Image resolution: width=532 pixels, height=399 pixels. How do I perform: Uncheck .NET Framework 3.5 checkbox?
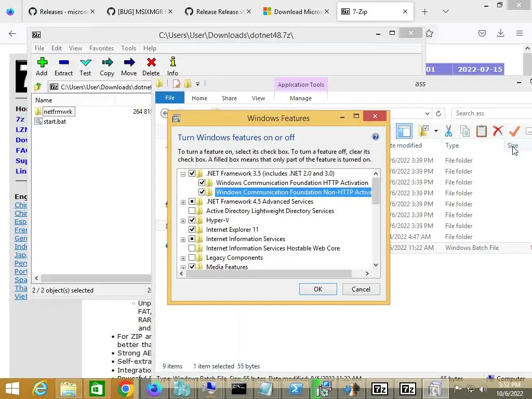click(x=192, y=174)
